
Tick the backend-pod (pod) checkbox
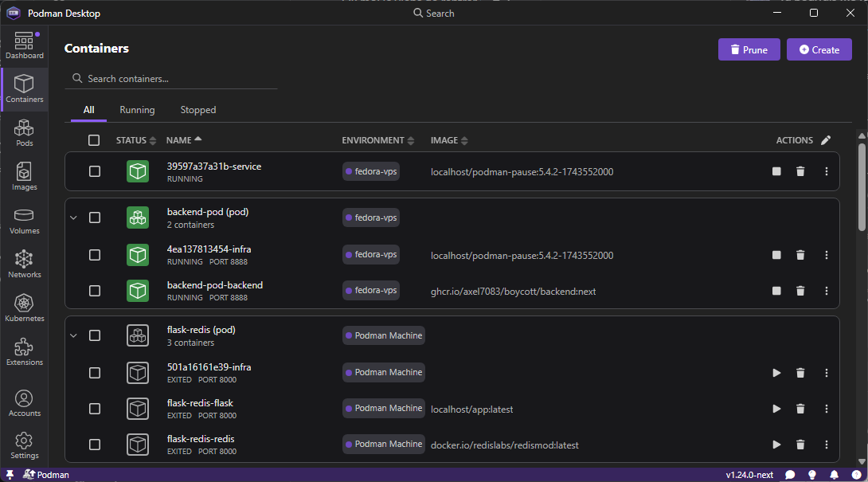[95, 217]
